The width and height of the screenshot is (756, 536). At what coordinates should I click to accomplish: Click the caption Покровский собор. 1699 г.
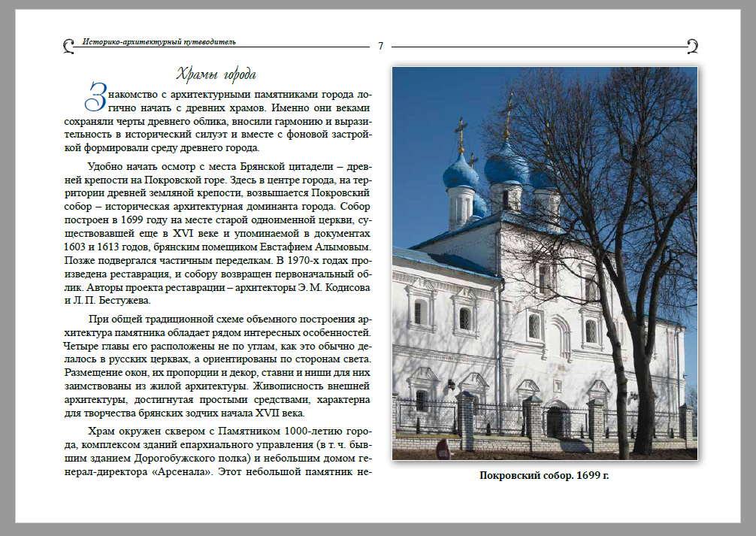(545, 475)
